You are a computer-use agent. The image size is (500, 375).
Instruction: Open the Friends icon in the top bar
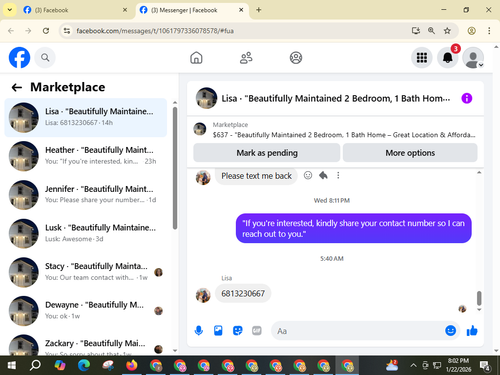pos(246,58)
